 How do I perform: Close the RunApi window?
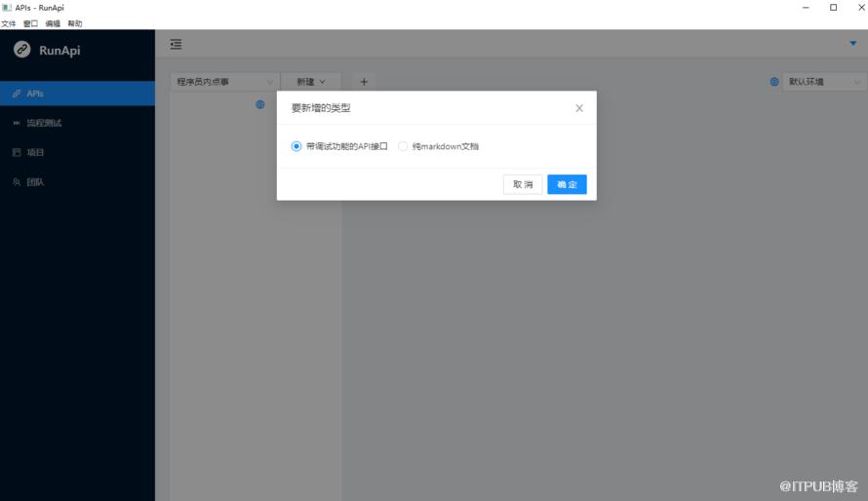[861, 8]
